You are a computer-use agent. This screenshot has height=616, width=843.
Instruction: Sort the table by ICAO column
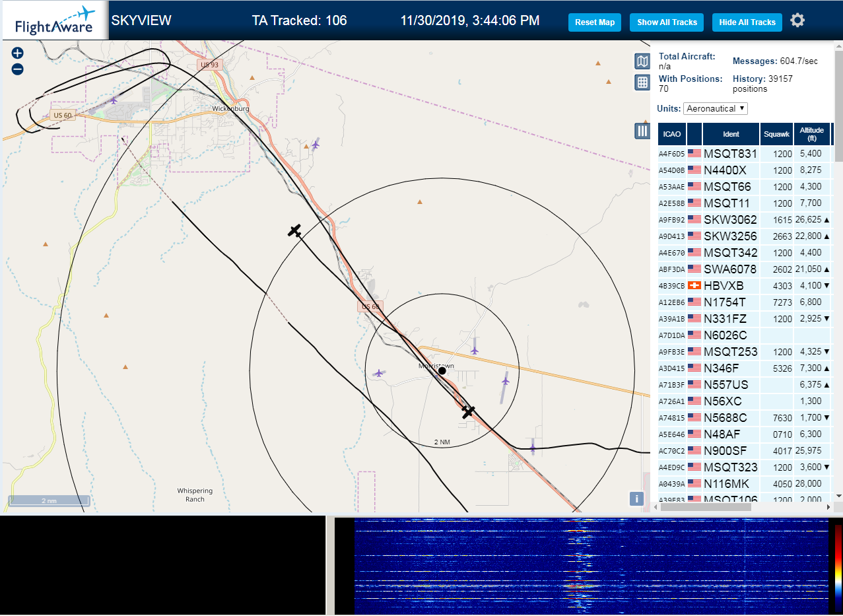click(671, 134)
